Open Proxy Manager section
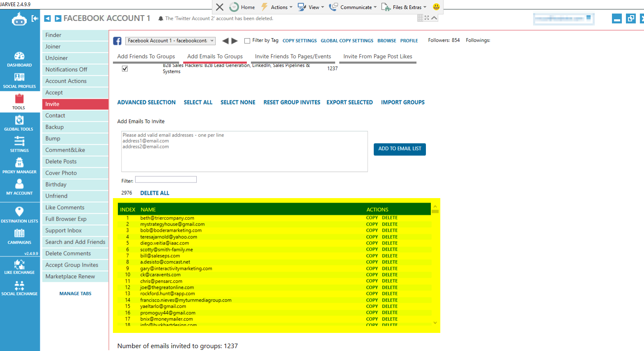Viewport: 644px width, 351px height. tap(19, 166)
